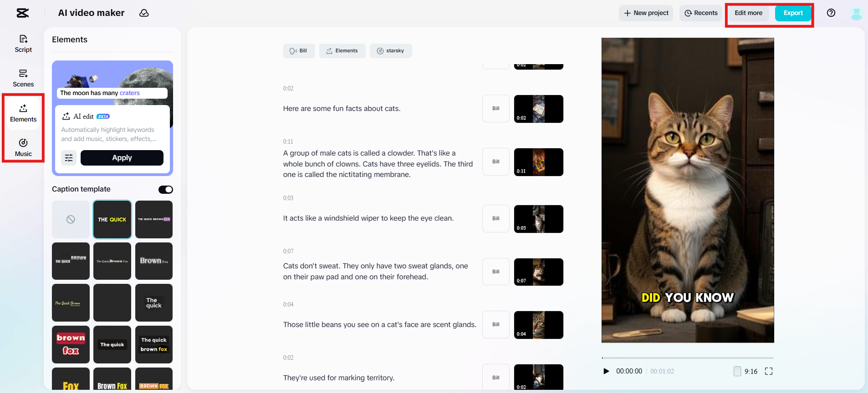Choose the large "Brown Fox" caption template
The height and width of the screenshot is (393, 868).
point(154,261)
